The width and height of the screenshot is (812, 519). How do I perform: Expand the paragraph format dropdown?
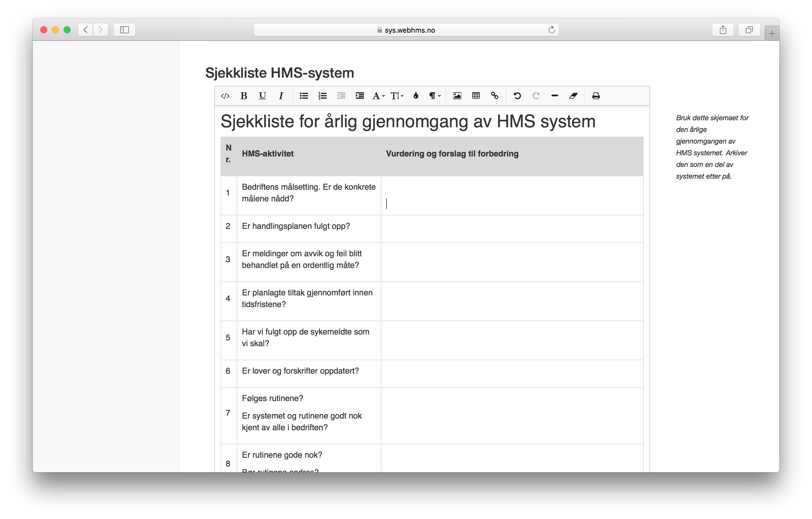[435, 96]
